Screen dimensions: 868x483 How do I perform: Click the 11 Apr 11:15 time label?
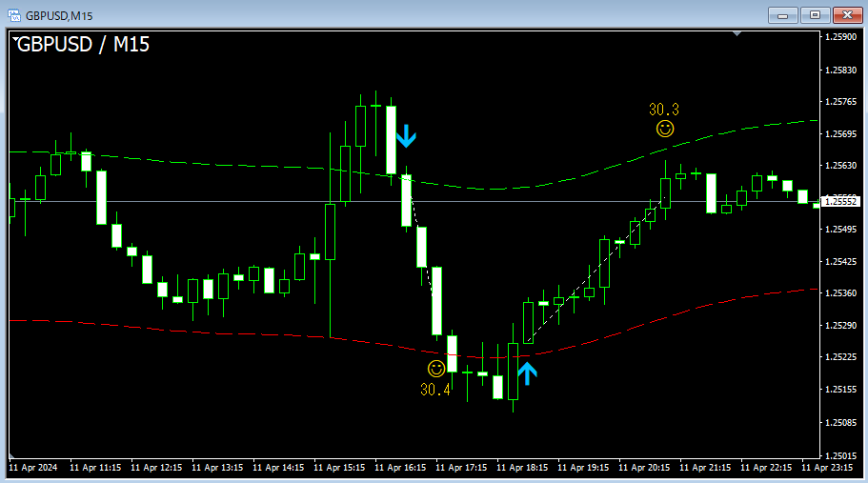coord(95,468)
